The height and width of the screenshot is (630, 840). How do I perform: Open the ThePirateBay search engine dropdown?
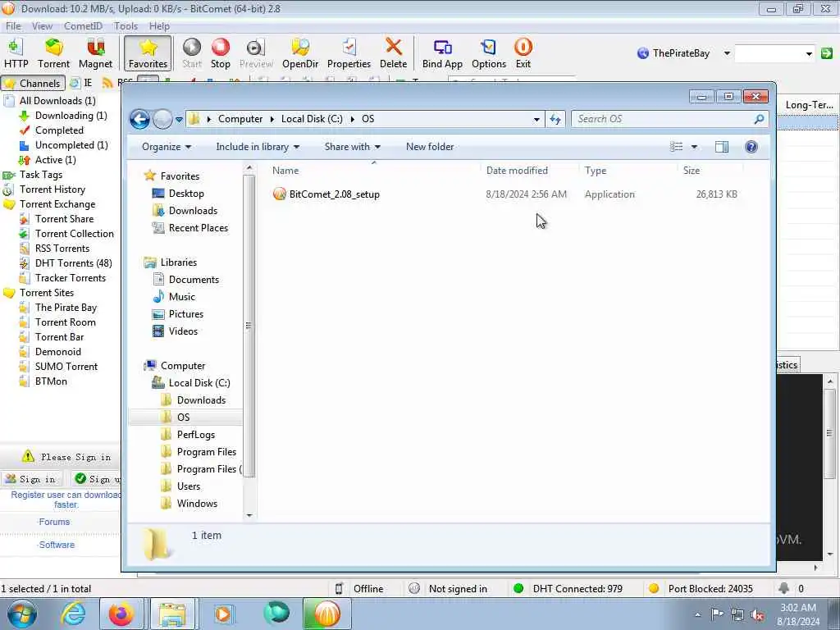727,53
